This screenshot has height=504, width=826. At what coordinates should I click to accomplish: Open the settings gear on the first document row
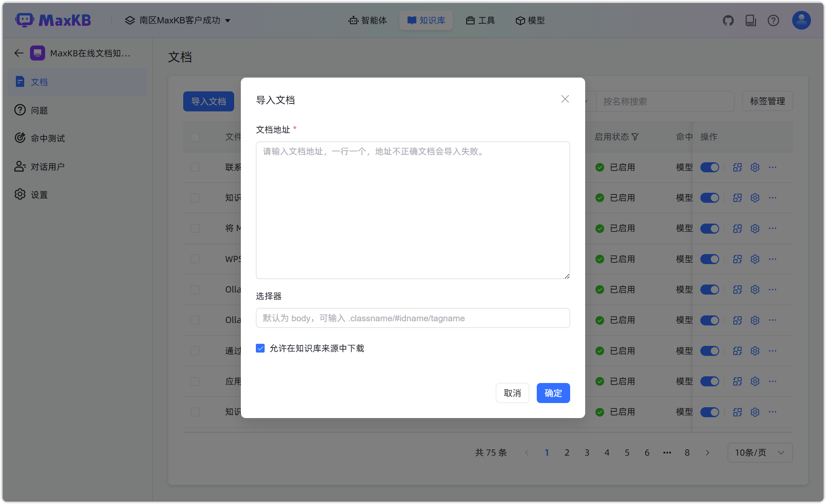pos(755,167)
